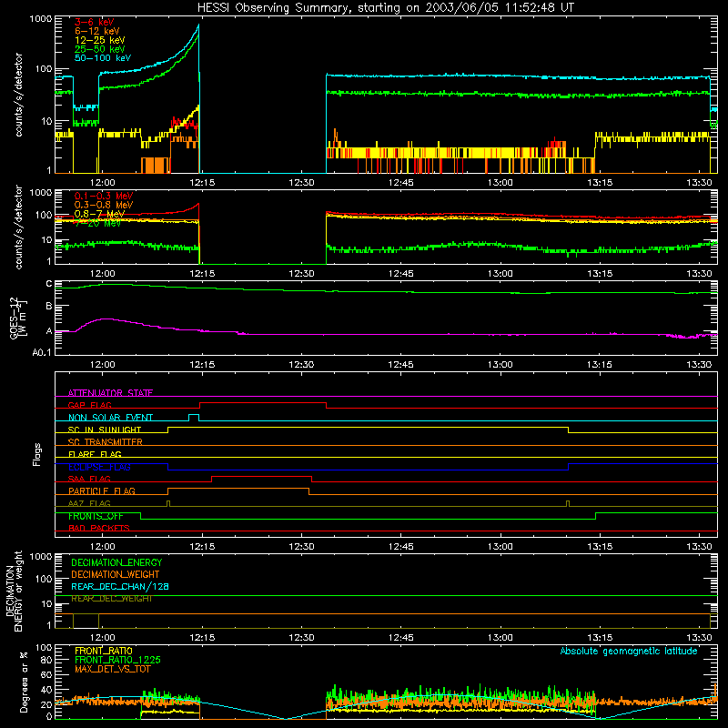Click the '0.8-7 MeV' legend entry
The width and height of the screenshot is (728, 728).
tap(100, 214)
